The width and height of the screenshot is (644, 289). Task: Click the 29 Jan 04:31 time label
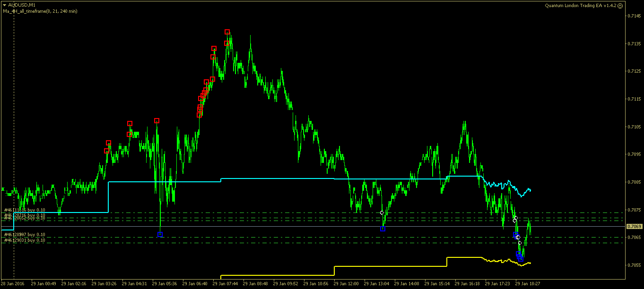click(134, 284)
